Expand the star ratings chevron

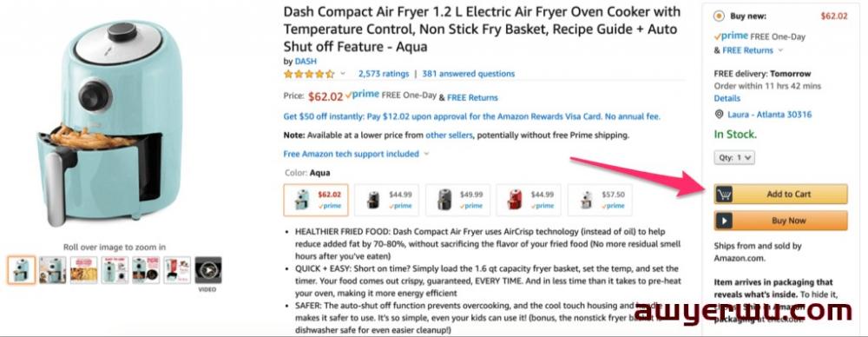point(343,74)
